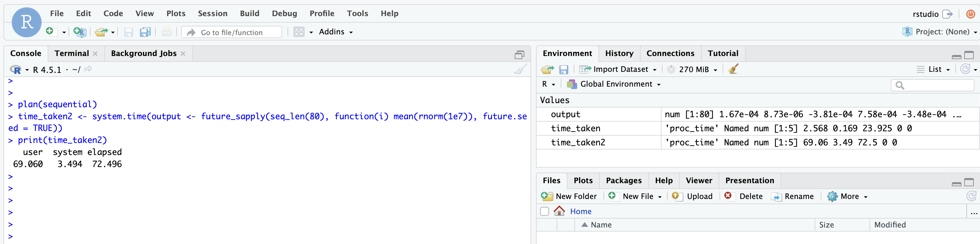The image size is (980, 244).
Task: Open the workspace panes dropdown arrow
Action: pyautogui.click(x=311, y=32)
